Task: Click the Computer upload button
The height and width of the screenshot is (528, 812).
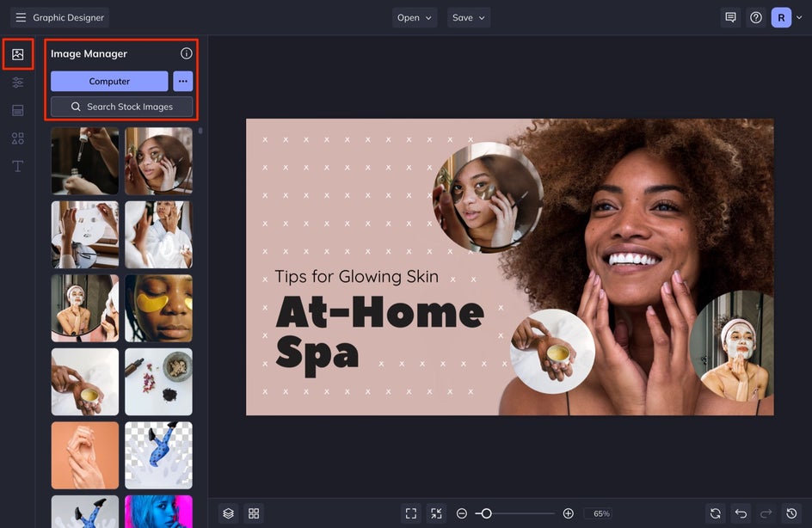Action: click(x=109, y=82)
